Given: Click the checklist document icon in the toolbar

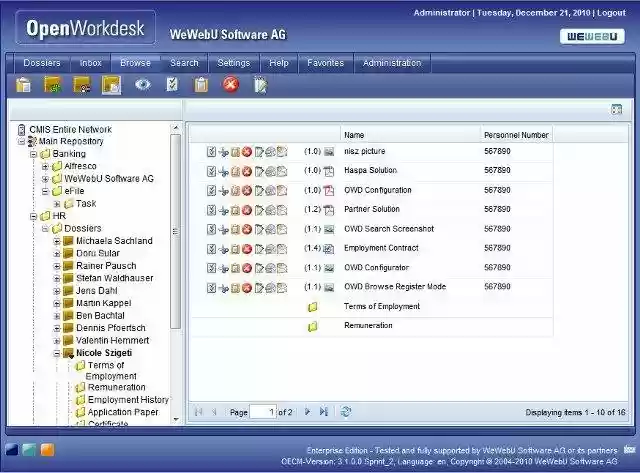Looking at the screenshot, I should (172, 84).
